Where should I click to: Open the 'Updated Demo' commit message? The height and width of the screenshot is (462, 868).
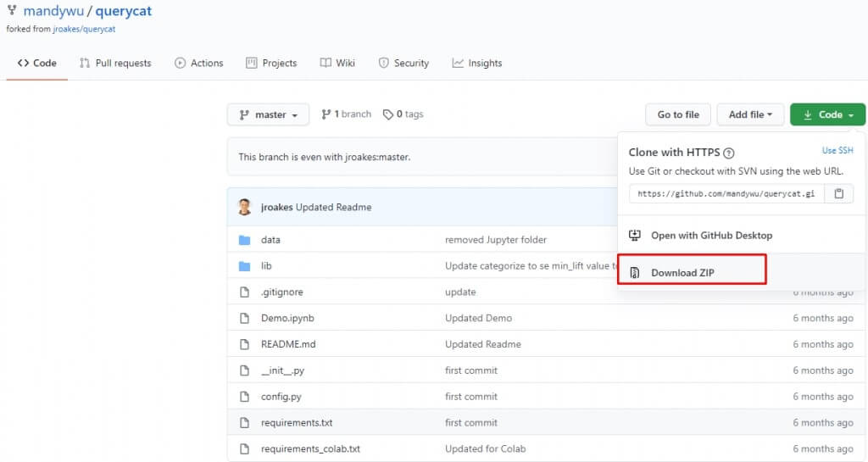tap(478, 318)
